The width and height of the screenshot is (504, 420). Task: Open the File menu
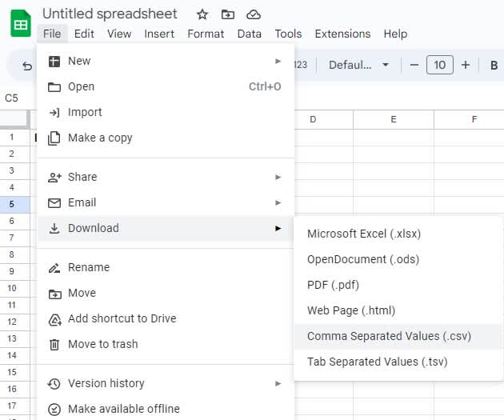click(x=52, y=34)
